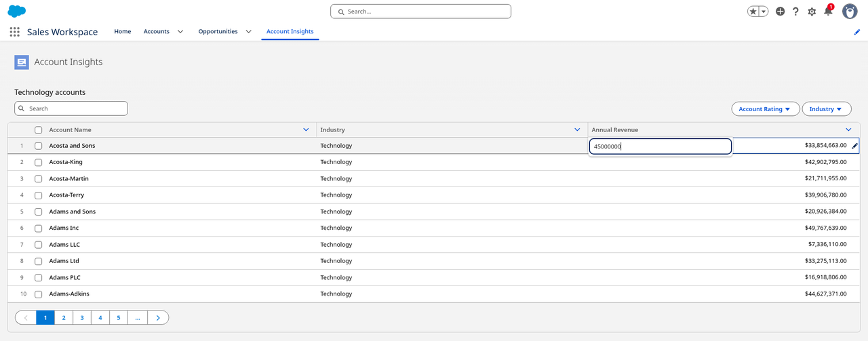Open Annual Revenue column header menu chevron

click(x=848, y=129)
